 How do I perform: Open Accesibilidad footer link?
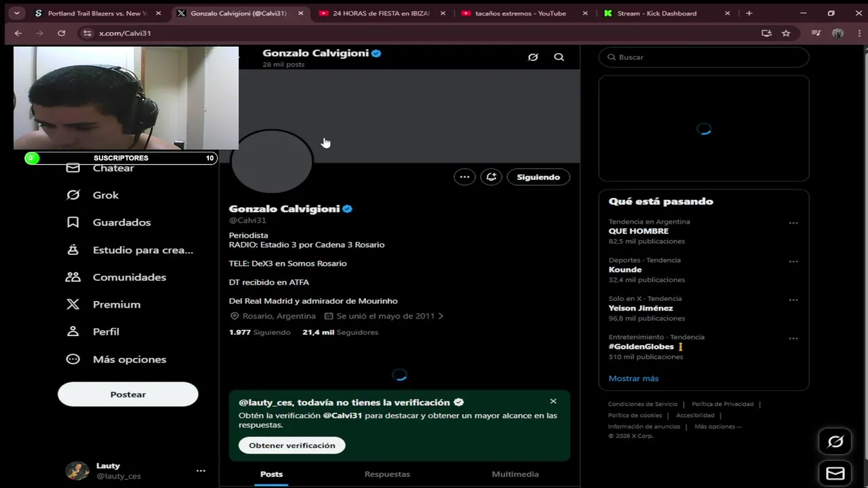[x=695, y=415]
